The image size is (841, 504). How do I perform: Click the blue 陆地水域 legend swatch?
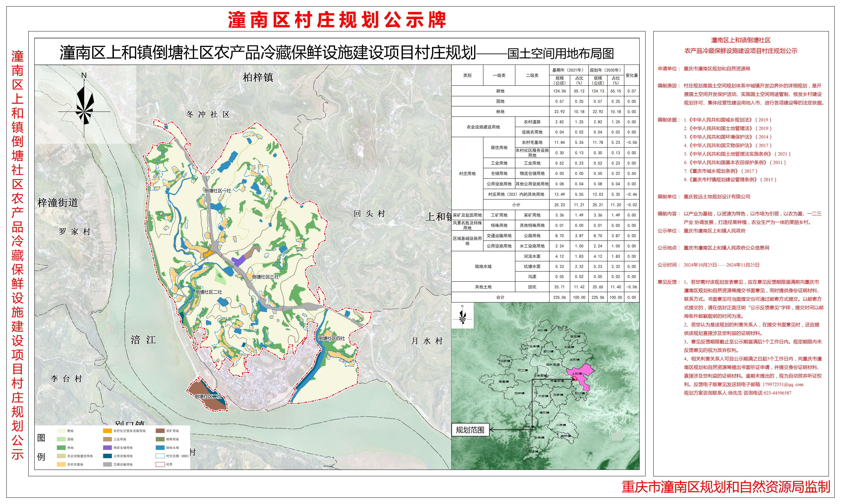[x=160, y=448]
